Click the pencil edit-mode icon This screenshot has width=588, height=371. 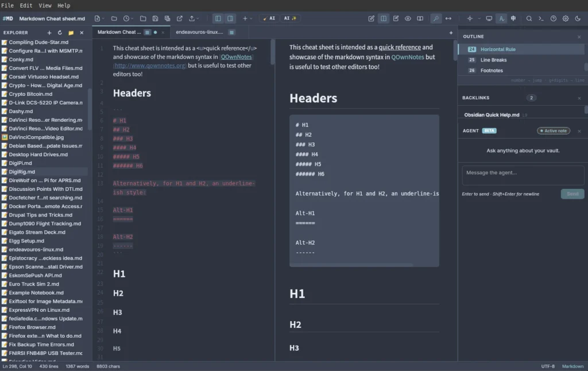(x=372, y=18)
